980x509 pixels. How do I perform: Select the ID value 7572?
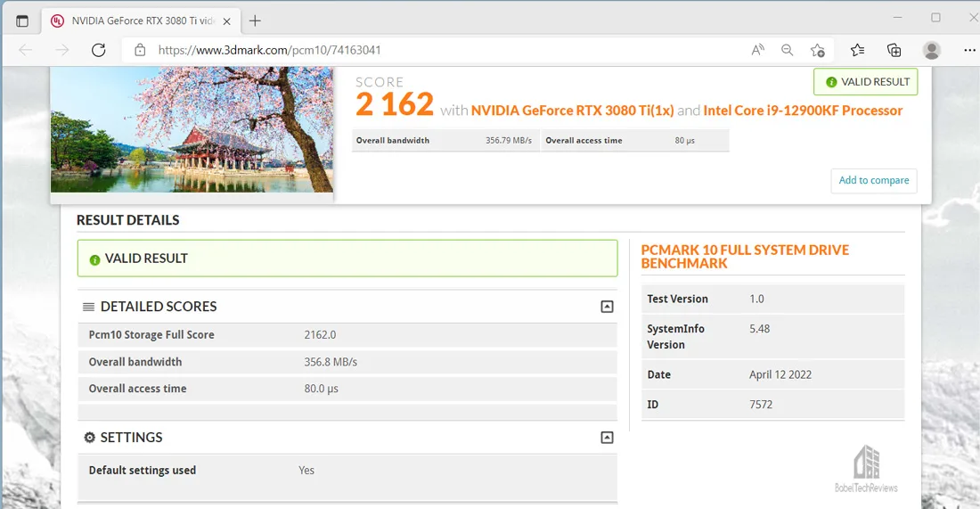point(761,405)
